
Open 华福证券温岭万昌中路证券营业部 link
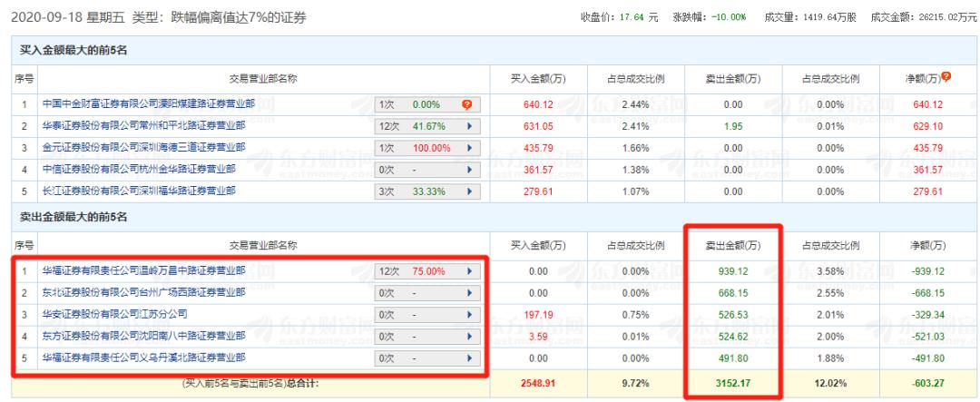coord(144,270)
